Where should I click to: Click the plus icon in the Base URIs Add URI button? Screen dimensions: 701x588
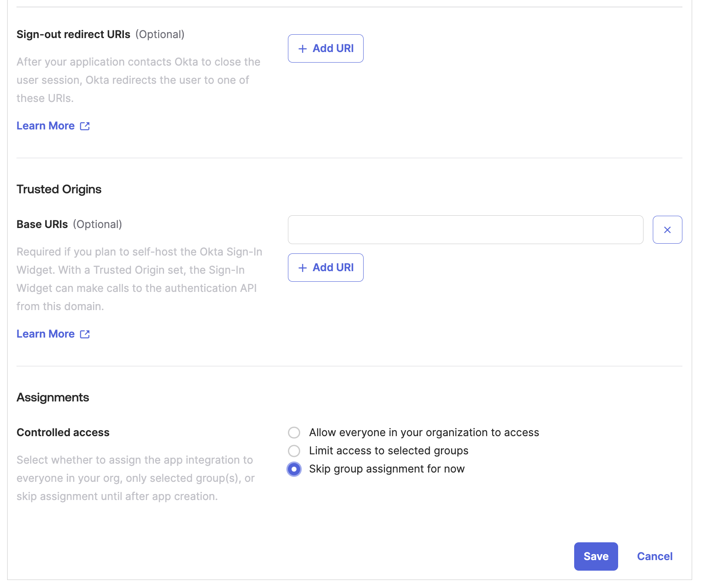[302, 267]
